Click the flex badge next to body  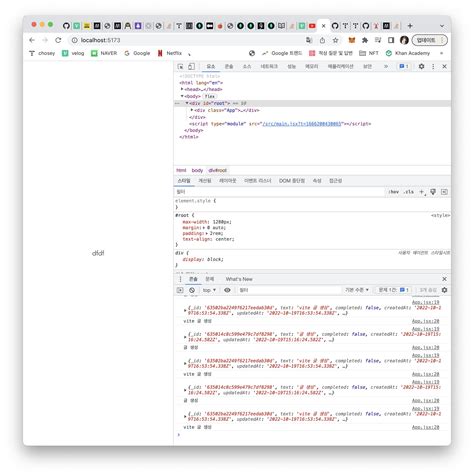click(x=210, y=96)
